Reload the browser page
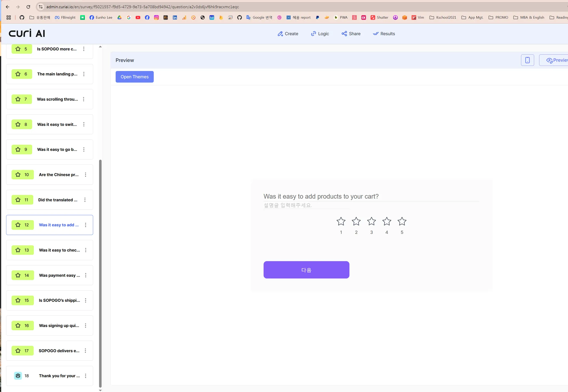This screenshot has width=568, height=392. tap(28, 7)
